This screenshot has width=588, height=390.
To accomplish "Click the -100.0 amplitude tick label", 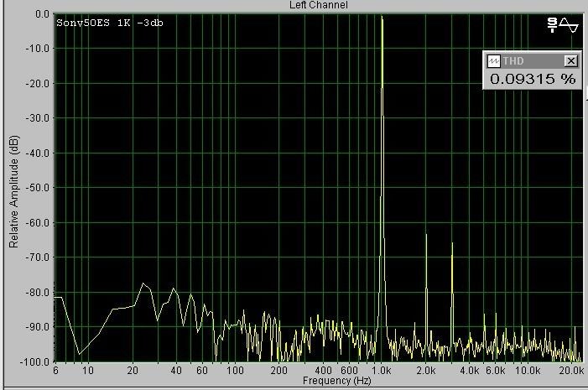I will click(34, 361).
